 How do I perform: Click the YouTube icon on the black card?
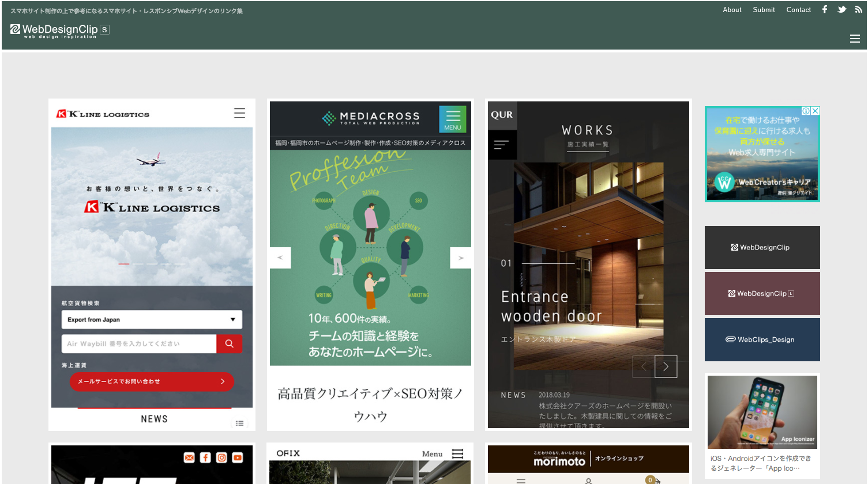(238, 457)
